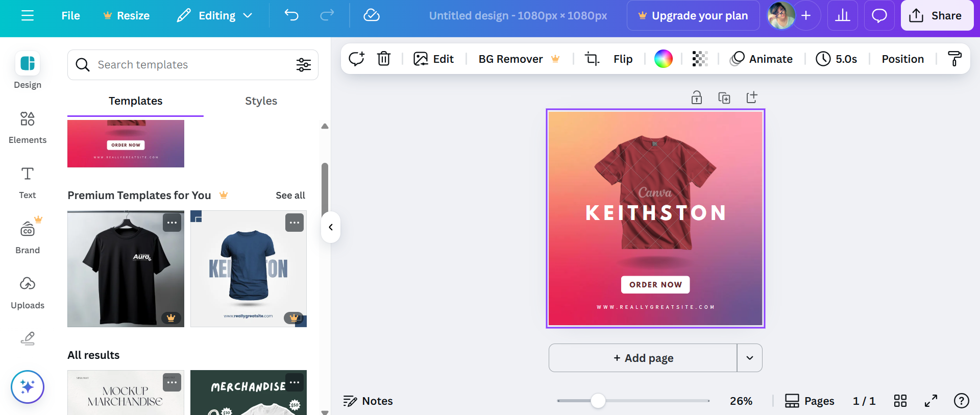Duplicate the page above the canvas
Image resolution: width=980 pixels, height=415 pixels.
[724, 97]
